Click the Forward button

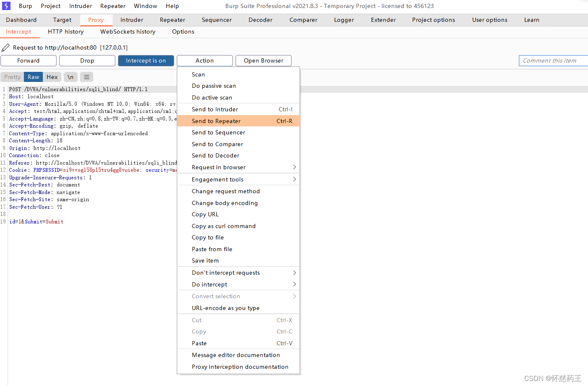click(29, 60)
